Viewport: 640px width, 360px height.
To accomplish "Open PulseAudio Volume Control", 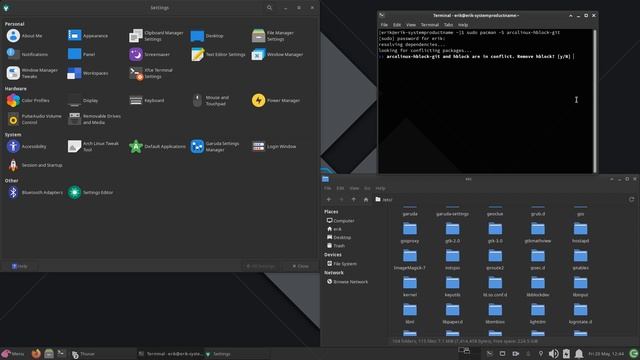I will click(x=34, y=119).
